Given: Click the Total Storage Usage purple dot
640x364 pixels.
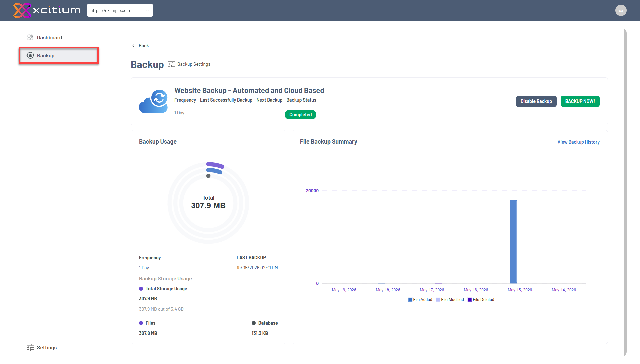Looking at the screenshot, I should click(141, 289).
